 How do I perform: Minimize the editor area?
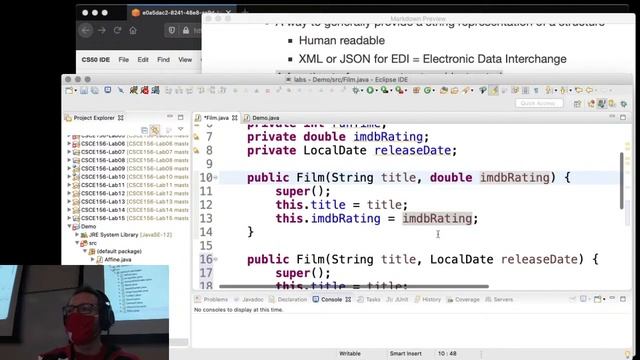612,117
